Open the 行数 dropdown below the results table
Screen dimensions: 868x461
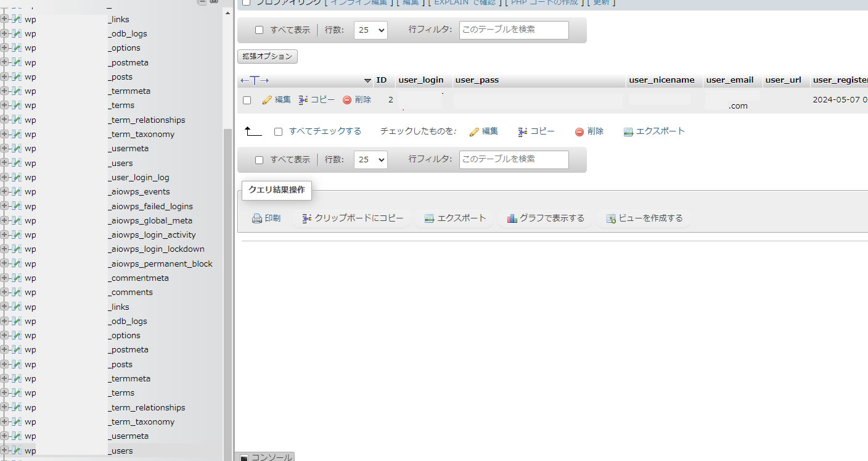click(371, 160)
